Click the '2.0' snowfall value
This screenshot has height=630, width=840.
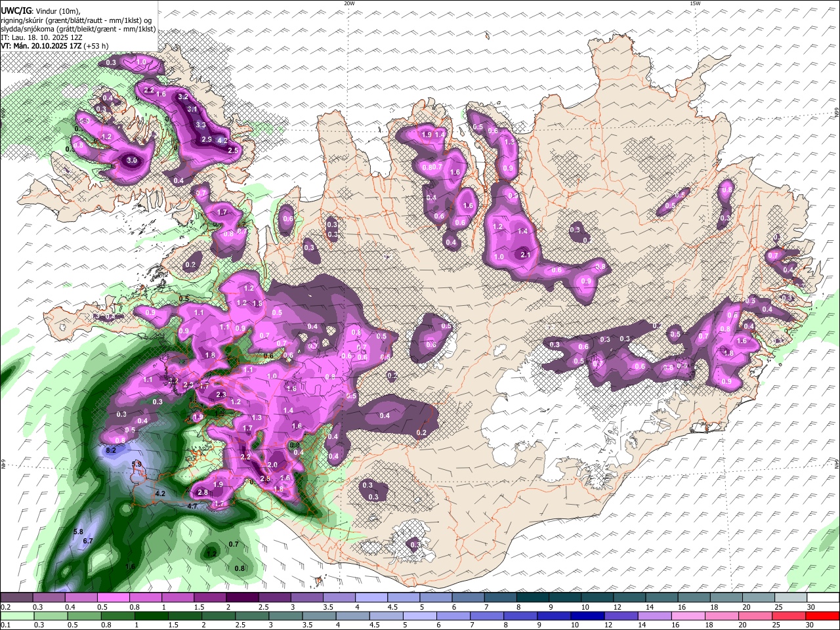[273, 465]
